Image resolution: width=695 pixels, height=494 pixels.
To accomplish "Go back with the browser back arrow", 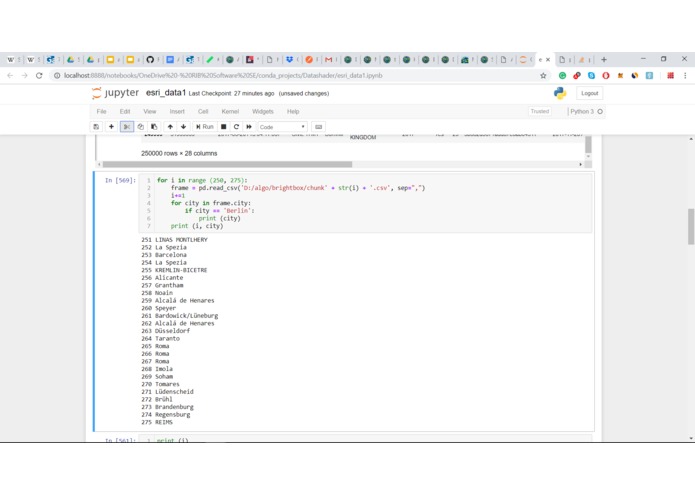I will 10,76.
